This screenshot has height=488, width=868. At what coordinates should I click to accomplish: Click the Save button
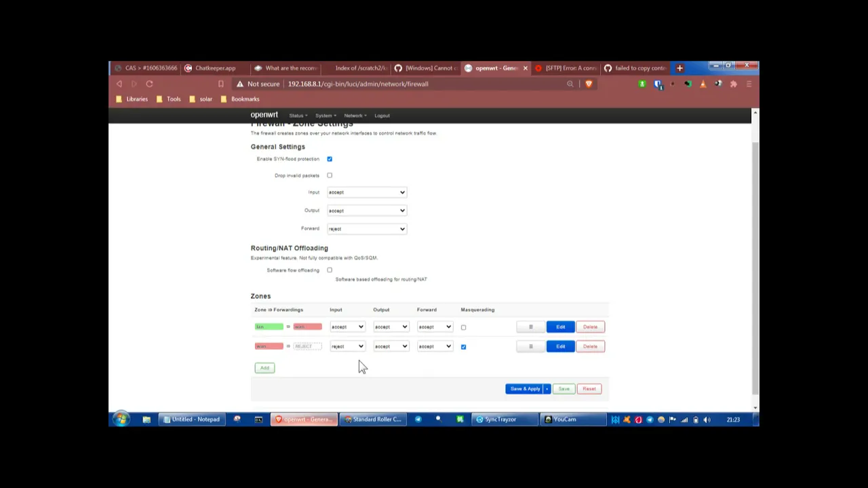(564, 389)
